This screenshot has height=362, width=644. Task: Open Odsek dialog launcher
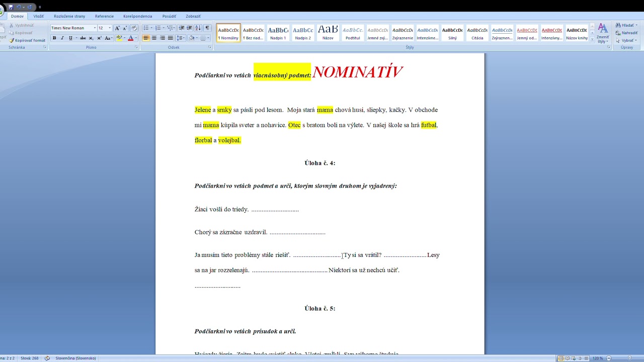[x=210, y=47]
